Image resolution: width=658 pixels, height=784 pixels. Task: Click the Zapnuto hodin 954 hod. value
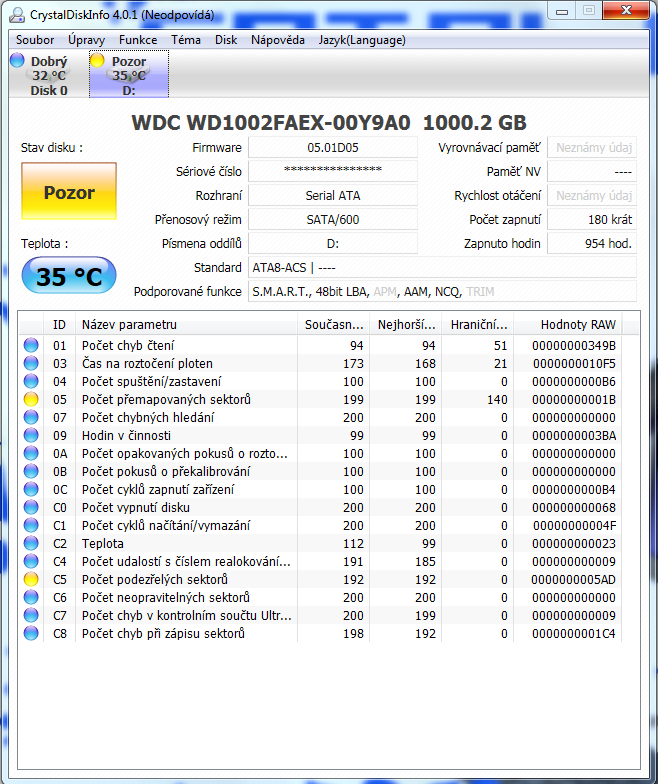(x=592, y=244)
